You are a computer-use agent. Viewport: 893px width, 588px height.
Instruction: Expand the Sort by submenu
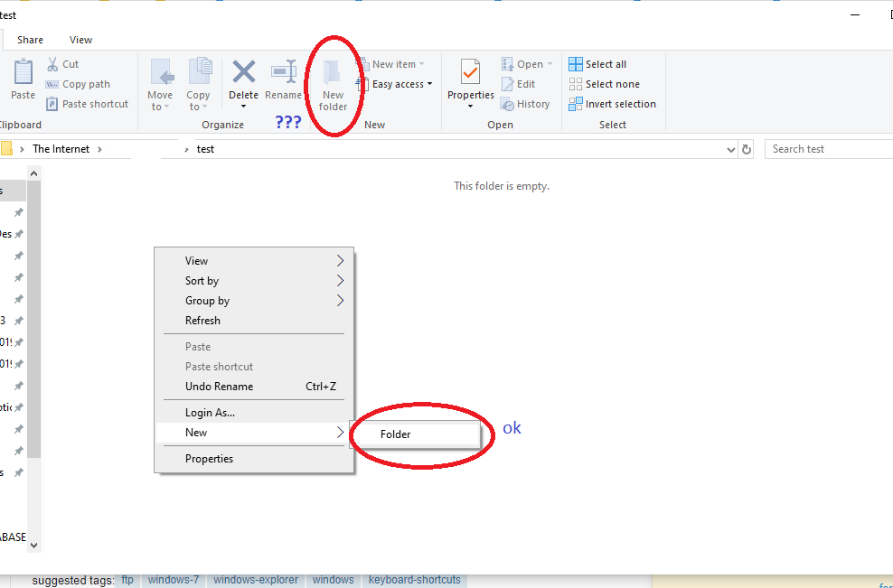click(340, 281)
